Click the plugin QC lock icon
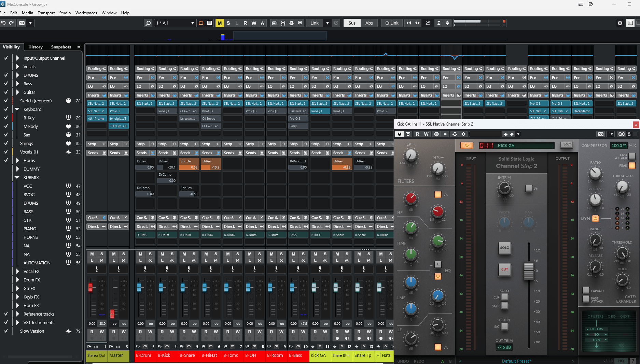Screen dimensions: 640x364 point(629,134)
